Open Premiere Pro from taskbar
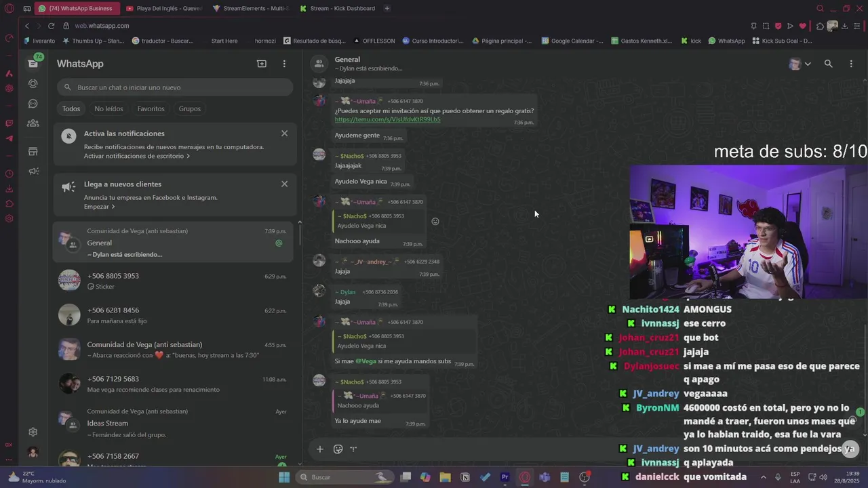 (505, 477)
